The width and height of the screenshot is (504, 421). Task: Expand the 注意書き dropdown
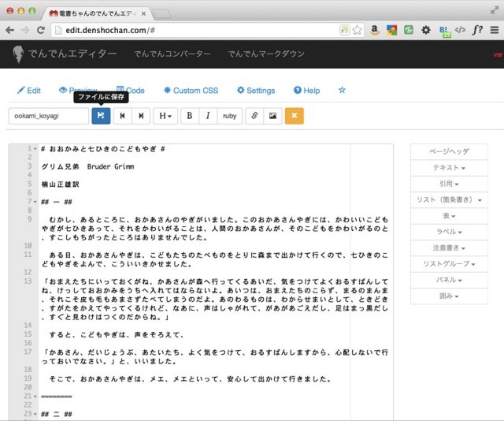tap(449, 248)
